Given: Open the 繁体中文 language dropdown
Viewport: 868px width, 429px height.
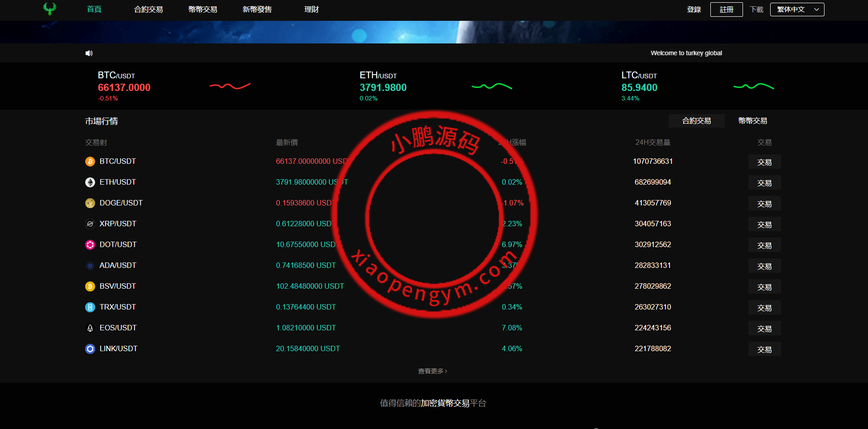Looking at the screenshot, I should point(797,10).
